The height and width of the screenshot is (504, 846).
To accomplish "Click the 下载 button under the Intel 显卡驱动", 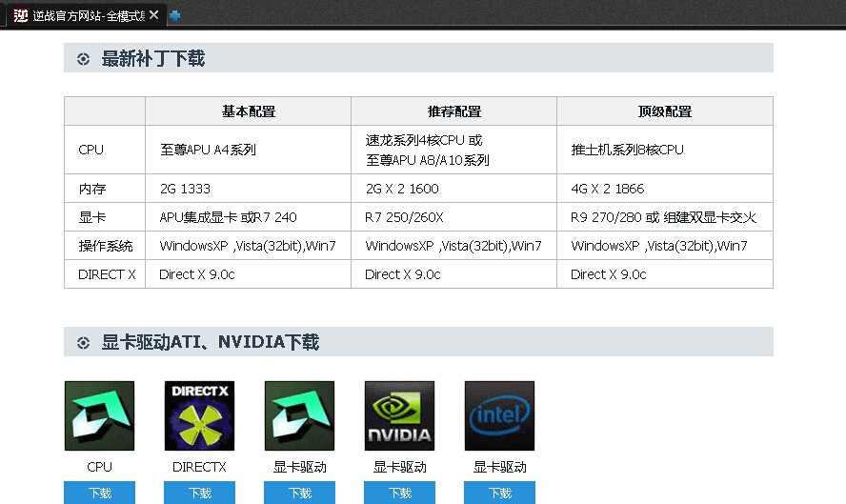I will [499, 493].
